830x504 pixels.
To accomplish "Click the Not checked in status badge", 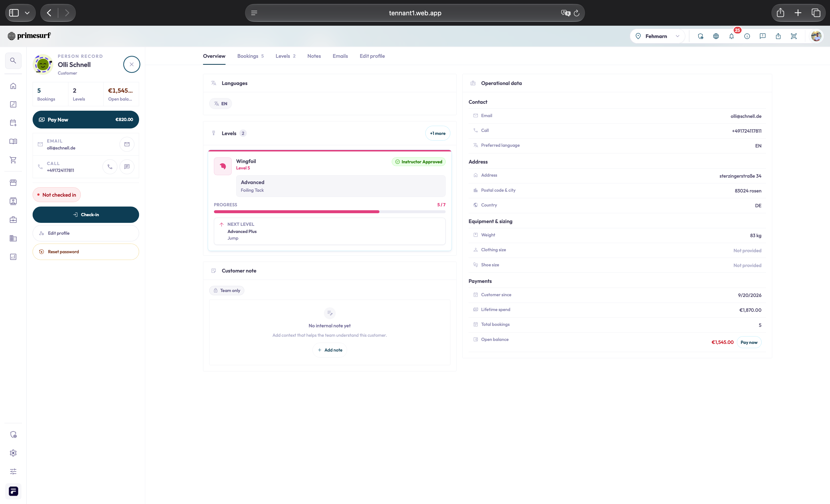I will click(57, 195).
